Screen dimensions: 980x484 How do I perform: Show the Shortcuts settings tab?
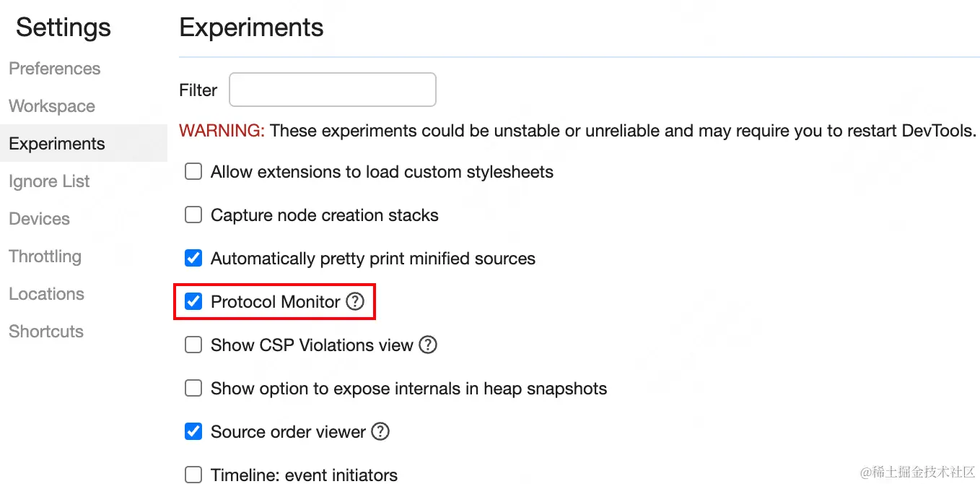tap(46, 332)
